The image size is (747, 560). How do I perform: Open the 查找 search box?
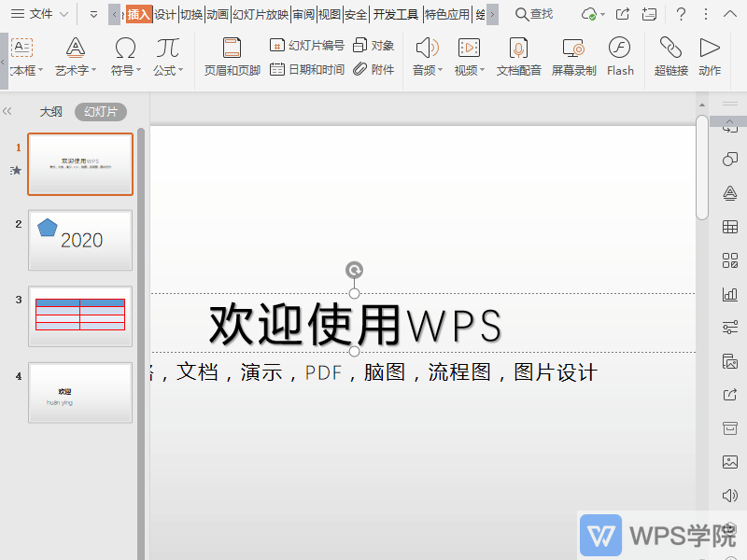[x=534, y=14]
